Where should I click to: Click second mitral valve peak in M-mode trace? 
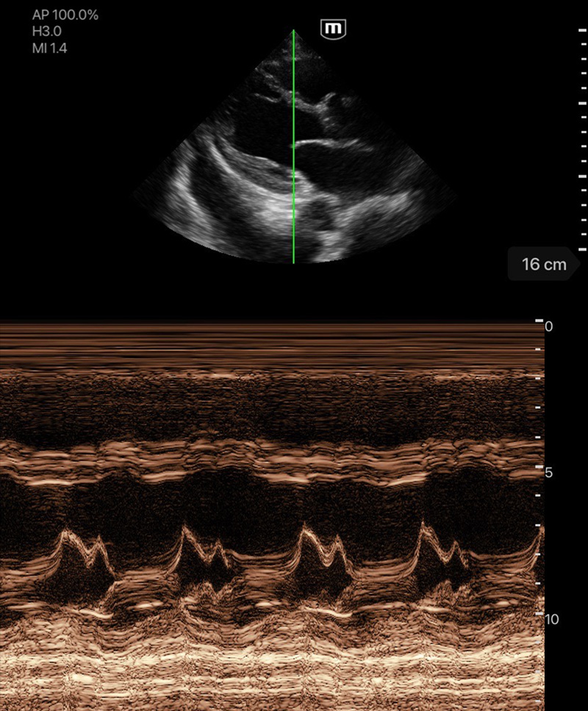tap(186, 529)
